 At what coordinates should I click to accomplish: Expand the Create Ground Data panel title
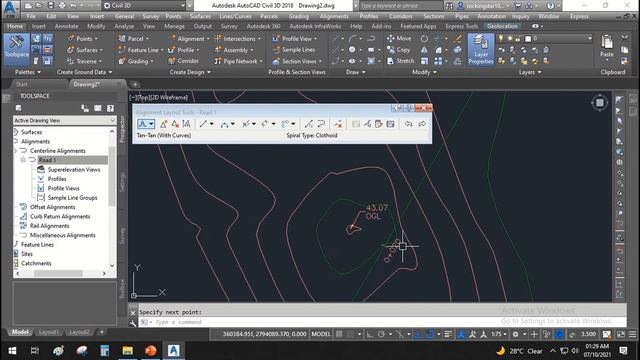[x=84, y=72]
